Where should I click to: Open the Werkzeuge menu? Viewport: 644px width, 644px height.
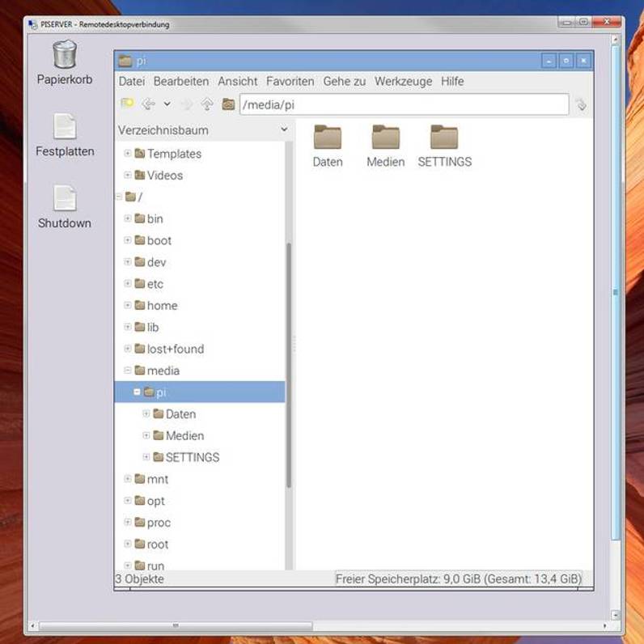click(x=403, y=82)
